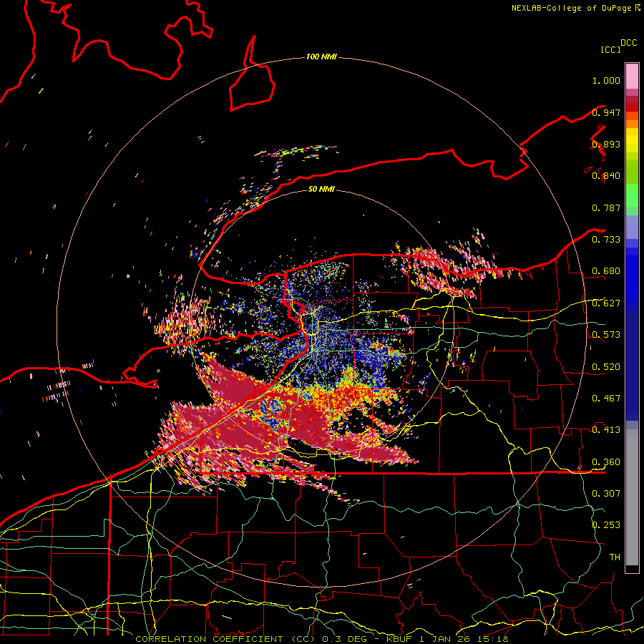644x644 pixels.
Task: Click the 50 NMI range ring label
Action: point(321,189)
